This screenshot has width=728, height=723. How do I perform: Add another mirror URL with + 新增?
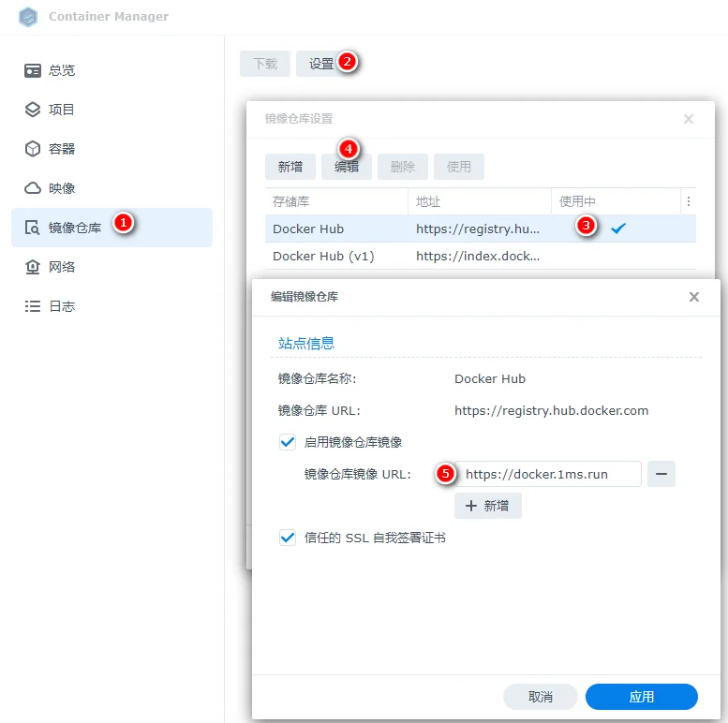(x=487, y=506)
